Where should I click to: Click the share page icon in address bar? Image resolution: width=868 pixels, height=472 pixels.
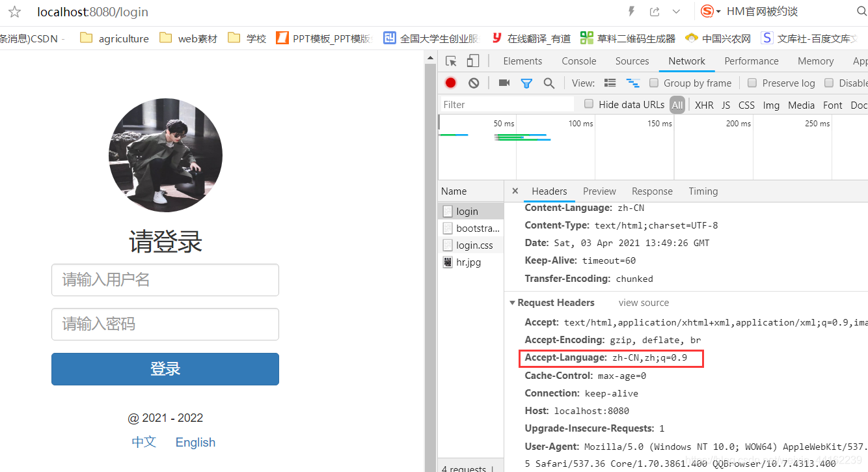[x=655, y=12]
